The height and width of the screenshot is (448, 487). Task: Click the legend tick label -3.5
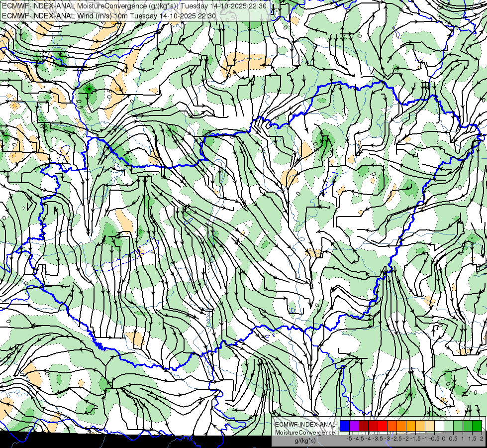click(378, 439)
